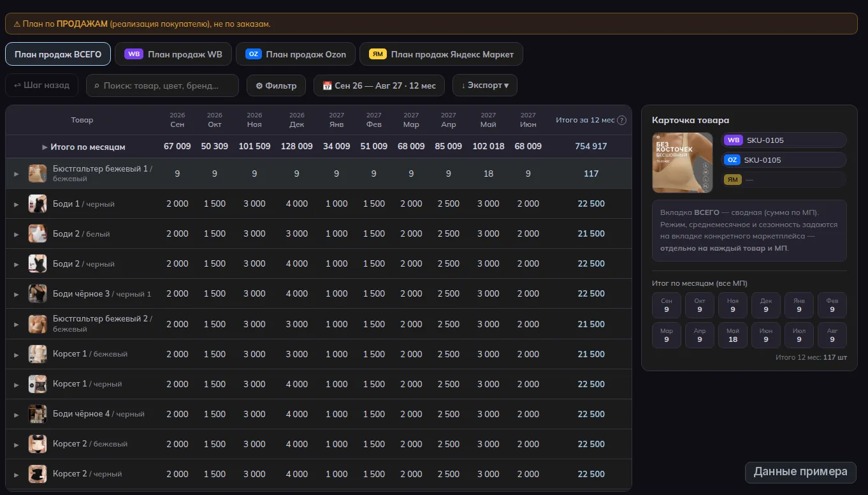Click the product name "Боди 1 / черный"
This screenshot has height=495, width=868.
click(x=83, y=204)
